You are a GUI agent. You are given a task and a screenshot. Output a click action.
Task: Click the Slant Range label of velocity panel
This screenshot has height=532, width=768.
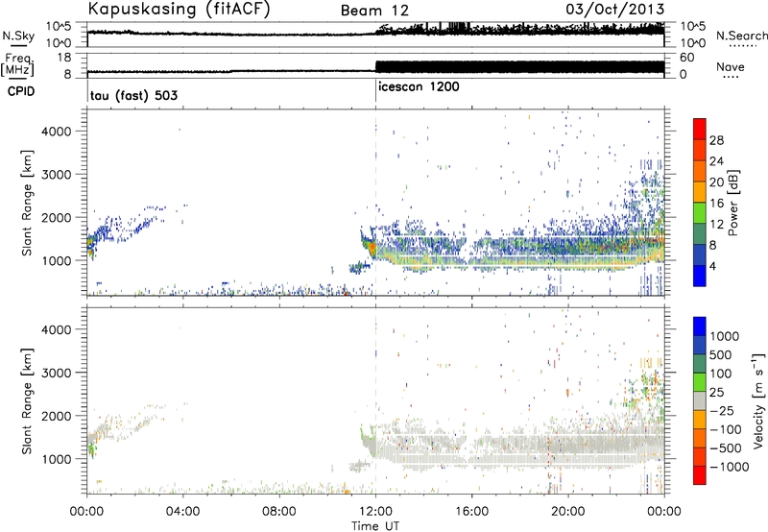(27, 401)
